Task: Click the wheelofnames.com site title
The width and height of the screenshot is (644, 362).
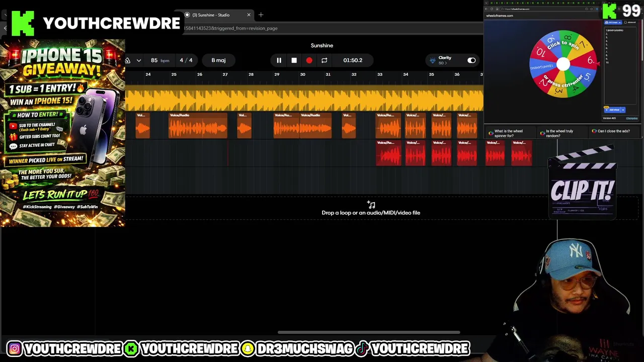Action: (500, 16)
